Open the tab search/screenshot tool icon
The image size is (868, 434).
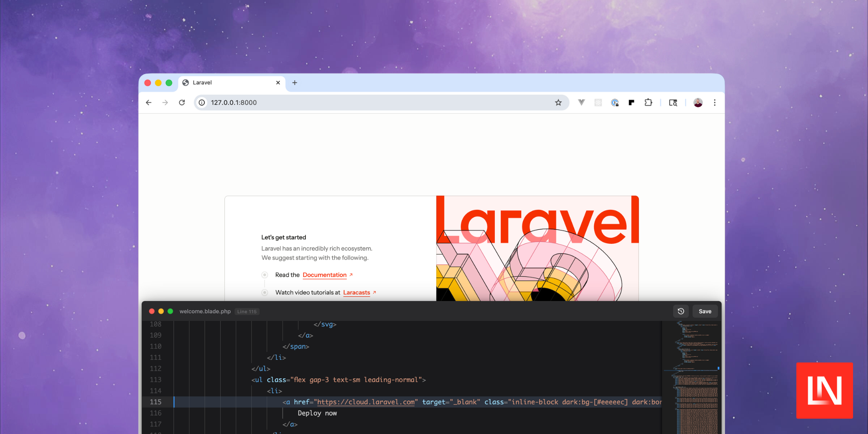point(673,102)
